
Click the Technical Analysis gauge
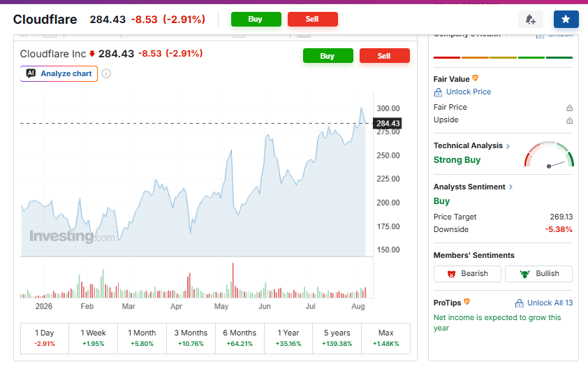549,154
